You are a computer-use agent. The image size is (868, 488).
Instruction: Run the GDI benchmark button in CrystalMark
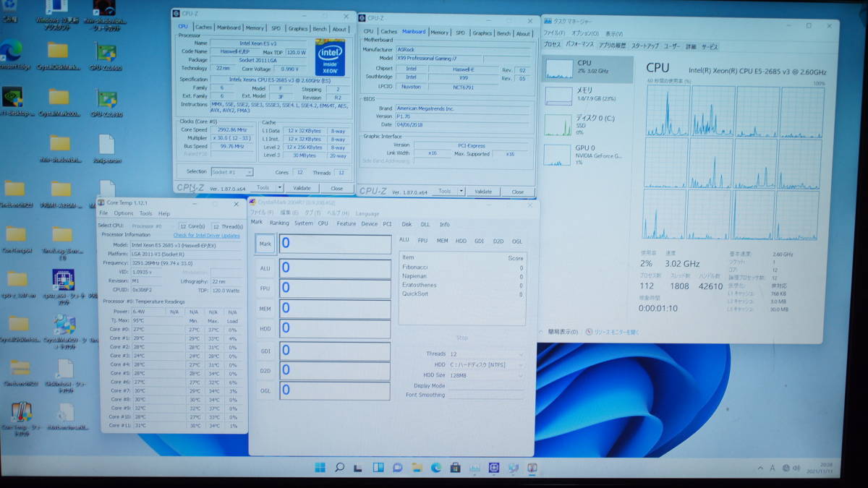[265, 351]
